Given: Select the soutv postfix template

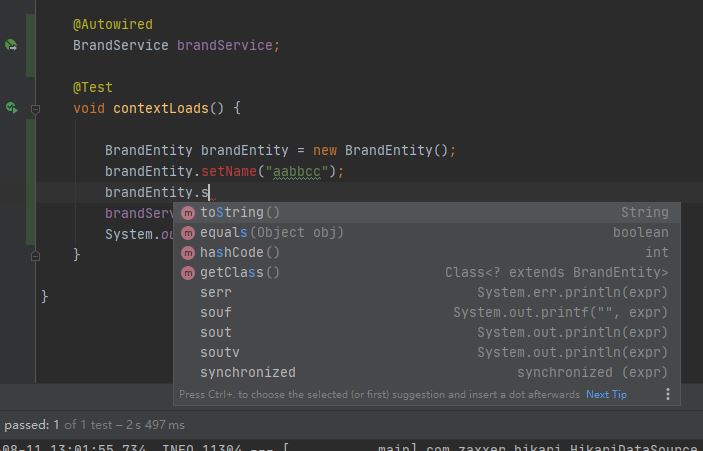Looking at the screenshot, I should 427,352.
